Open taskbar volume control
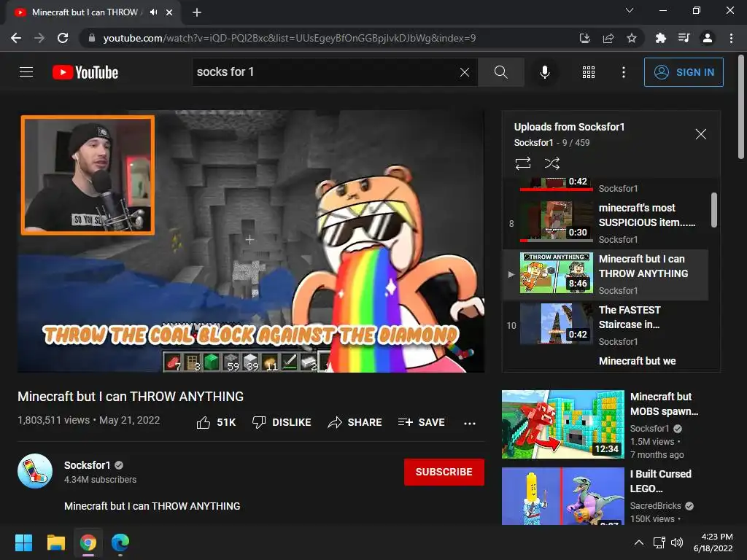 click(x=677, y=542)
